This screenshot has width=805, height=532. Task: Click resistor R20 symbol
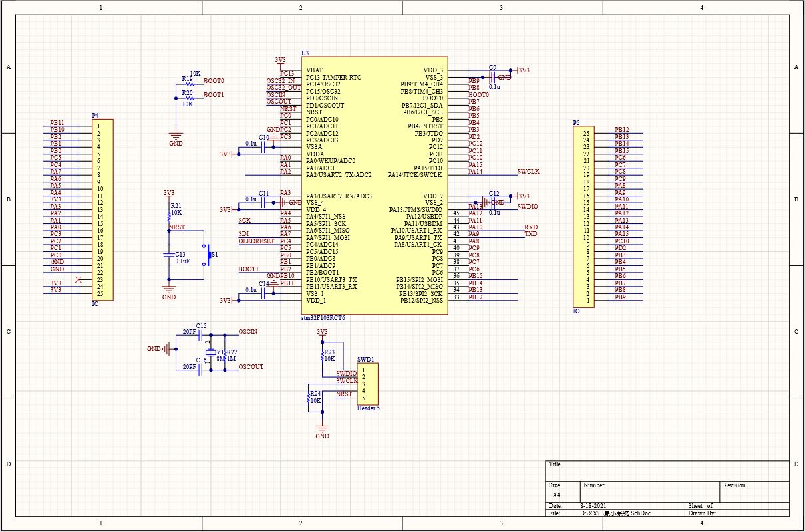189,97
